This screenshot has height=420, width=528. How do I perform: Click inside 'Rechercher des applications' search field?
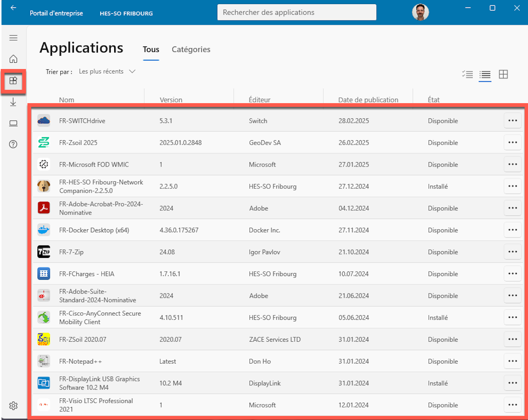pyautogui.click(x=297, y=12)
